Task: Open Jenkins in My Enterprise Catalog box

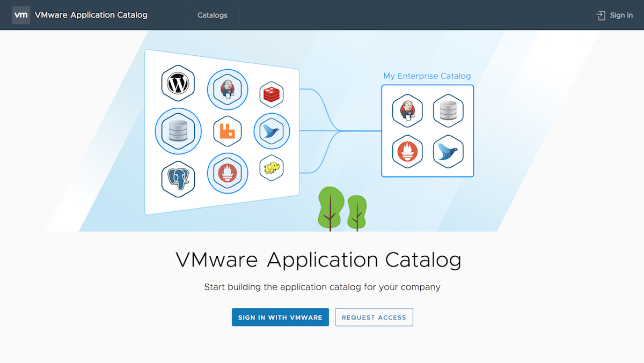Action: (407, 110)
